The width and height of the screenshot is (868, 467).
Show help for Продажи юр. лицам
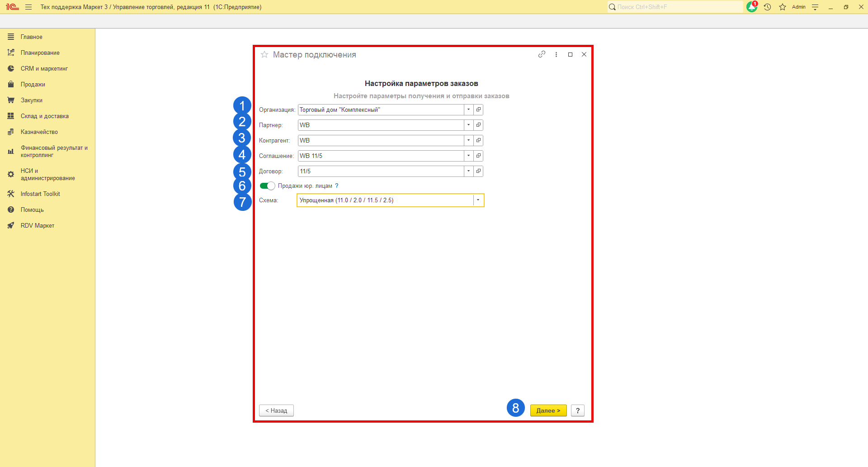[336, 186]
